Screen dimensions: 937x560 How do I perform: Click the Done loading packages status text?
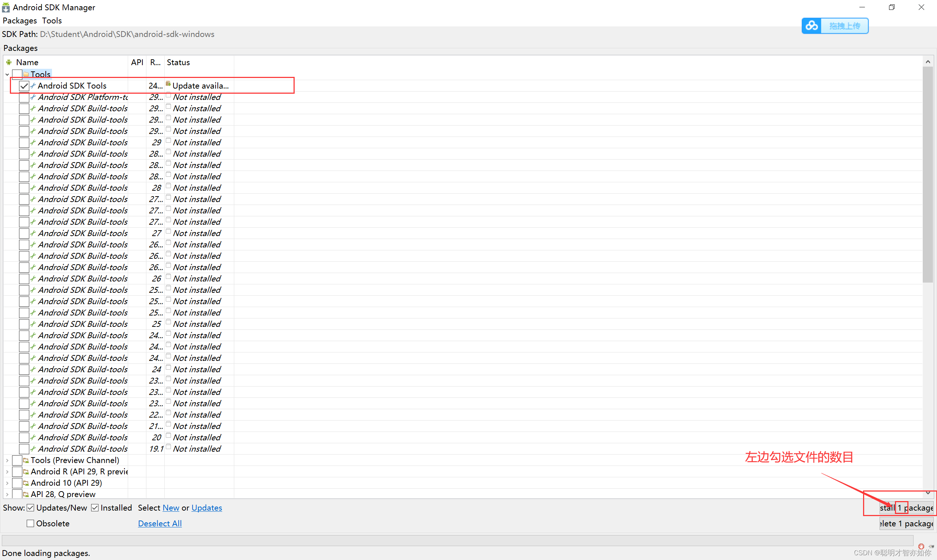(46, 553)
